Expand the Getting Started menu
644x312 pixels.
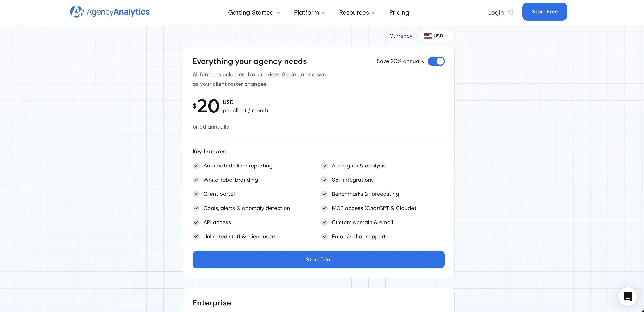pos(254,12)
